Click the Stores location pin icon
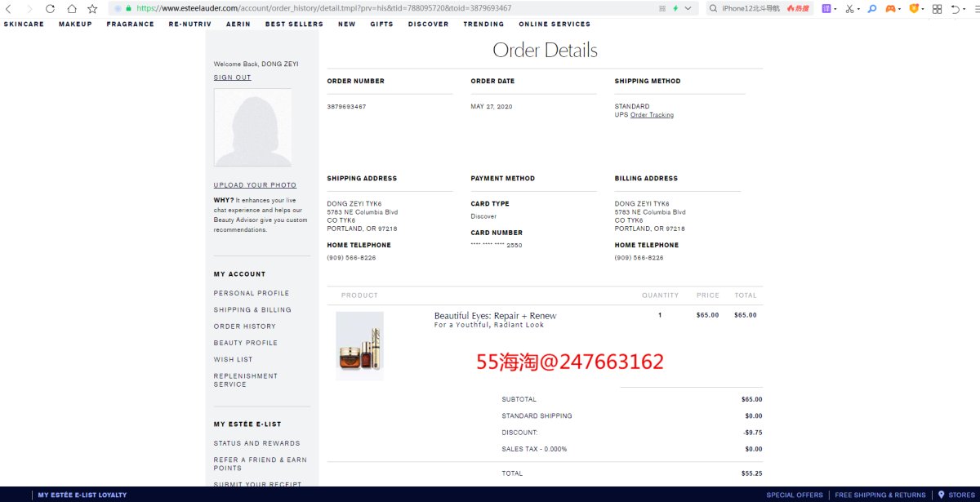The height and width of the screenshot is (502, 980). 941,495
